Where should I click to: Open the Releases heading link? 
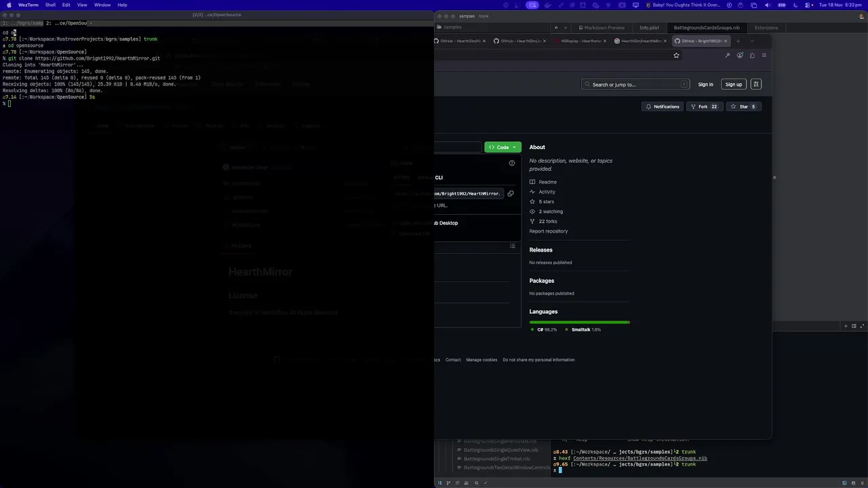tap(541, 250)
